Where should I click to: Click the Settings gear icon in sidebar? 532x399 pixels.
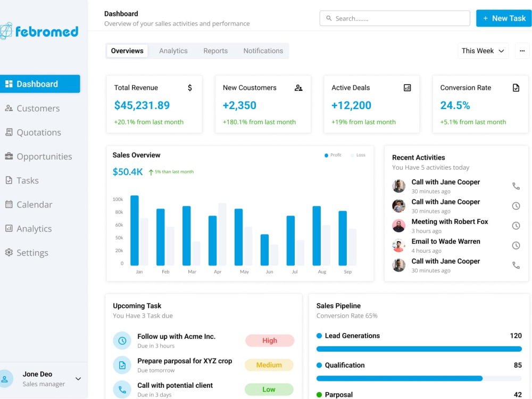pos(9,252)
